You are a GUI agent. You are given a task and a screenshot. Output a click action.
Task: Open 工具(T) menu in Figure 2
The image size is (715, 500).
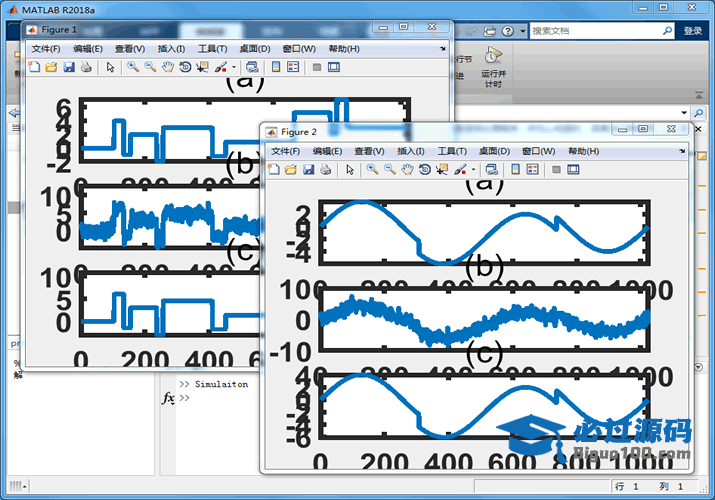(452, 151)
